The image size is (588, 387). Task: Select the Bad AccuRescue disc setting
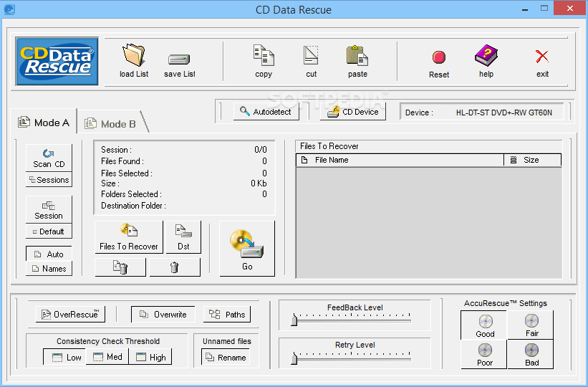[x=531, y=354]
